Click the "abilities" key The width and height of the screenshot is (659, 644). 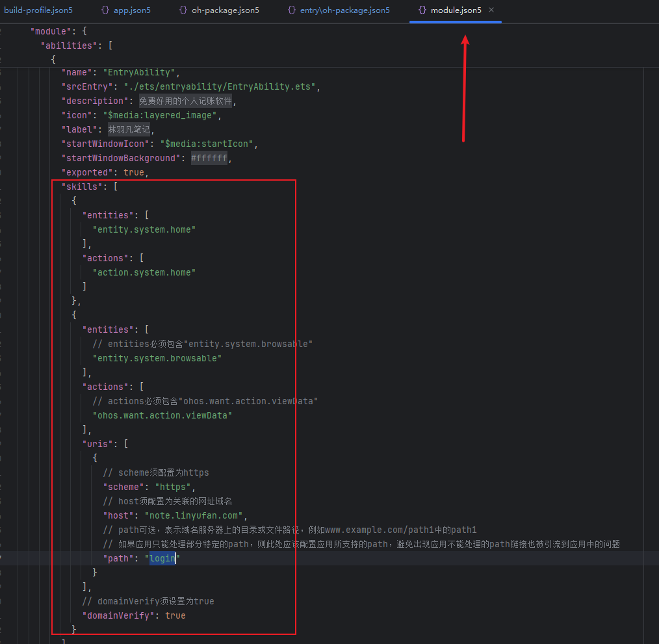[x=69, y=45]
